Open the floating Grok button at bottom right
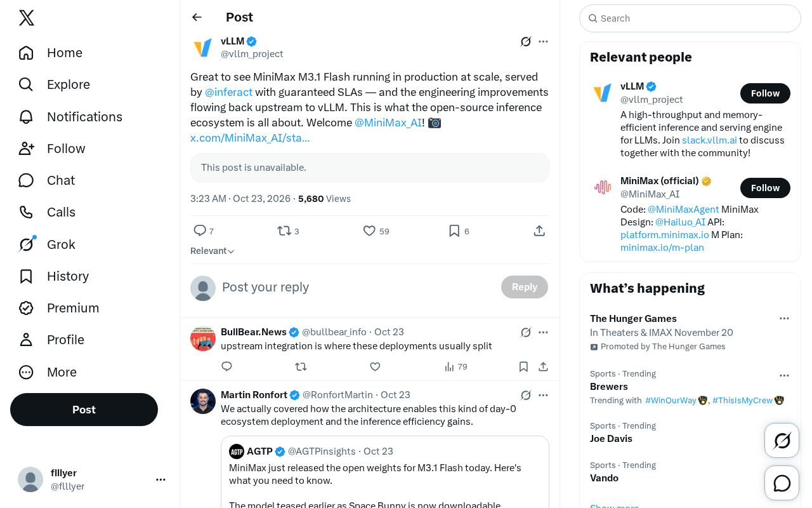 click(x=782, y=440)
